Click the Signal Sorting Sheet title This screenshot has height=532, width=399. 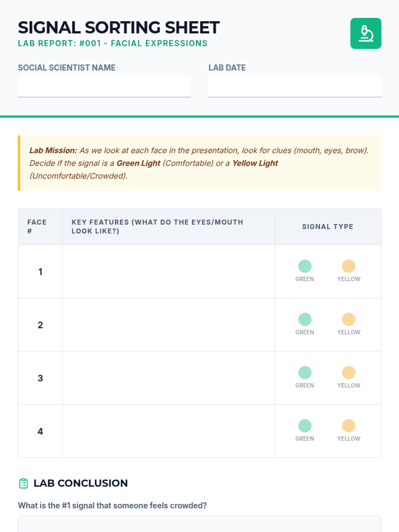click(x=119, y=28)
